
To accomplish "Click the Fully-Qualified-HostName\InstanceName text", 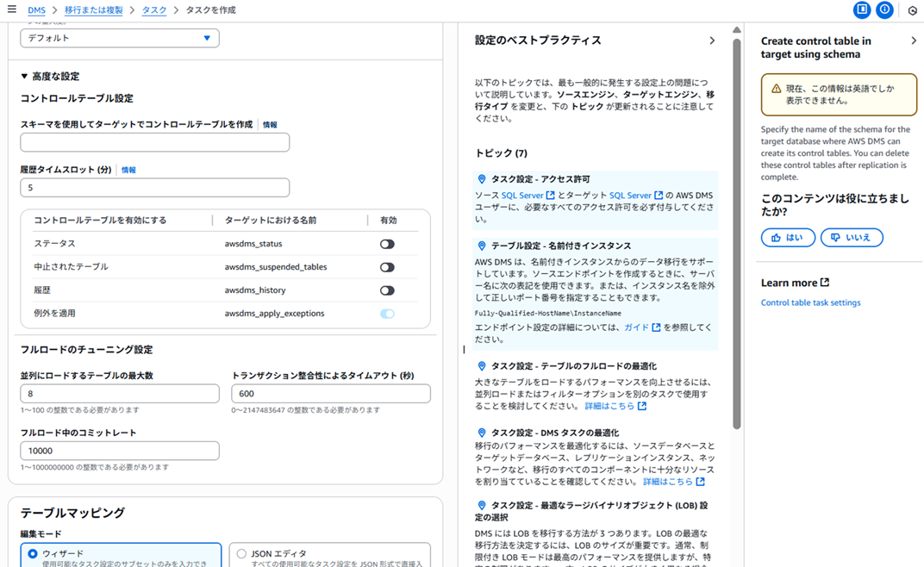I will (x=547, y=314).
